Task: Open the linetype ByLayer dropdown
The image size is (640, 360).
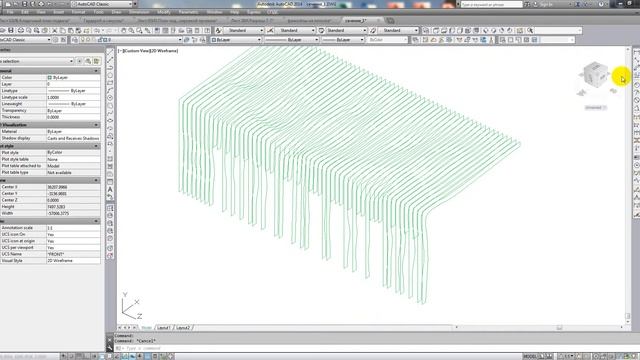Action: click(291, 40)
